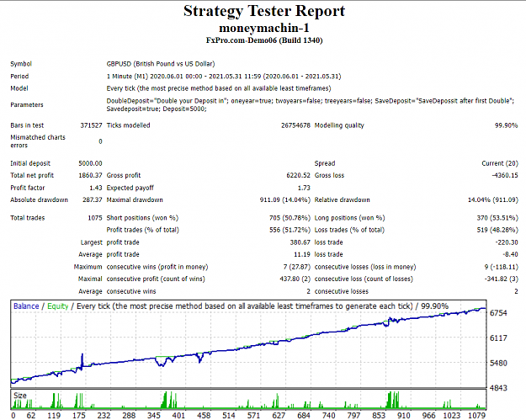The image size is (526, 420).
Task: Click the chart axis value '6117'
Action: coord(498,338)
